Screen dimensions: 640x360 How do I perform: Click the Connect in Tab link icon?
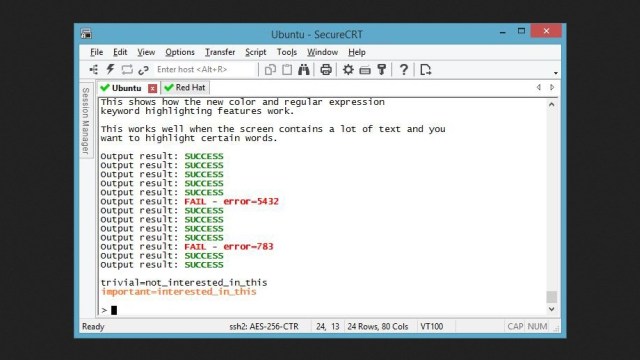(x=143, y=70)
